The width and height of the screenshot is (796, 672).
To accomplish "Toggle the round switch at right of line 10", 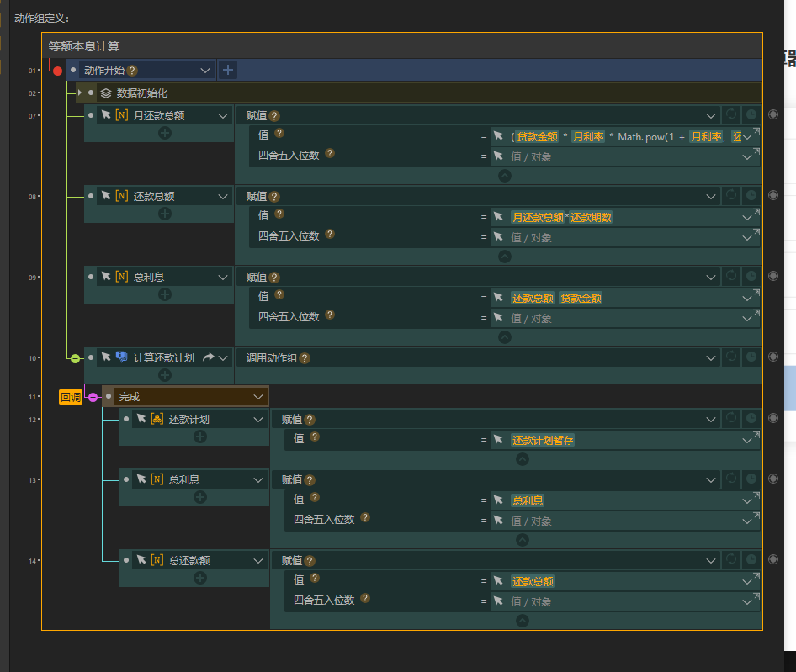I will (x=773, y=357).
